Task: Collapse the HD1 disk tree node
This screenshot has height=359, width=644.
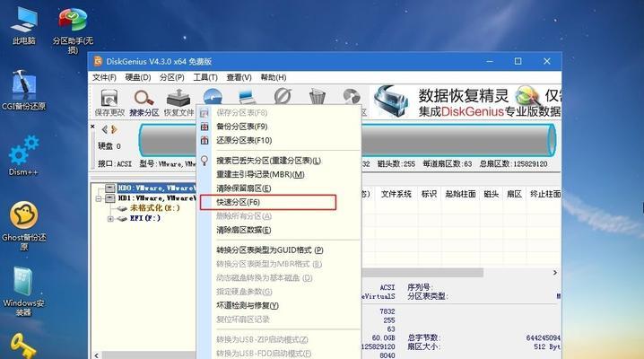Action: click(x=99, y=199)
